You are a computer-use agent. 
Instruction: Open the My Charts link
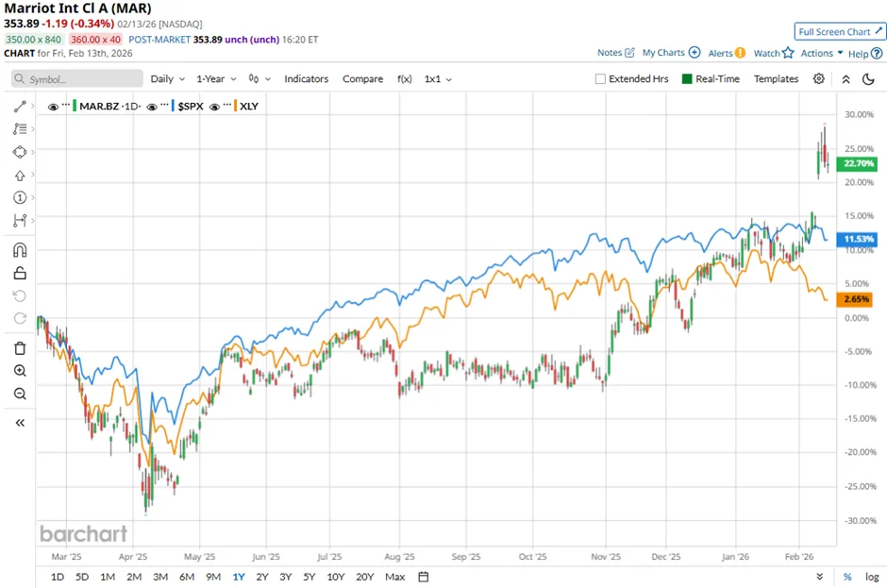point(671,53)
